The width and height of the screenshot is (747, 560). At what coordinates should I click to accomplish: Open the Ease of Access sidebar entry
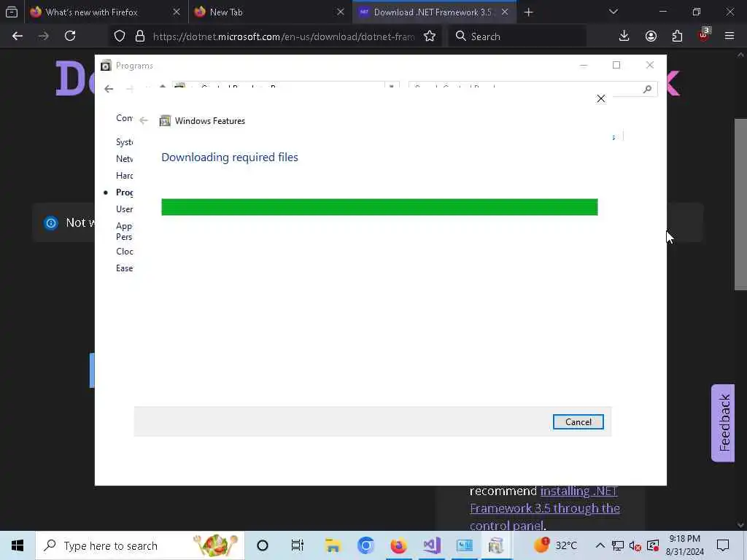(x=124, y=268)
